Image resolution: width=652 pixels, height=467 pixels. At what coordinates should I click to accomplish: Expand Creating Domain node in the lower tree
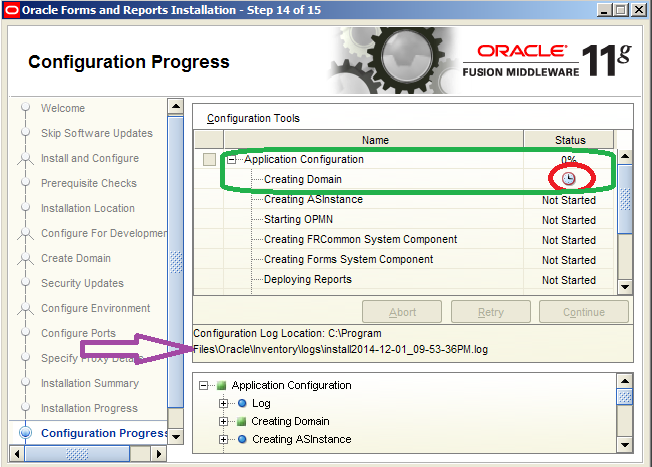pyautogui.click(x=223, y=422)
